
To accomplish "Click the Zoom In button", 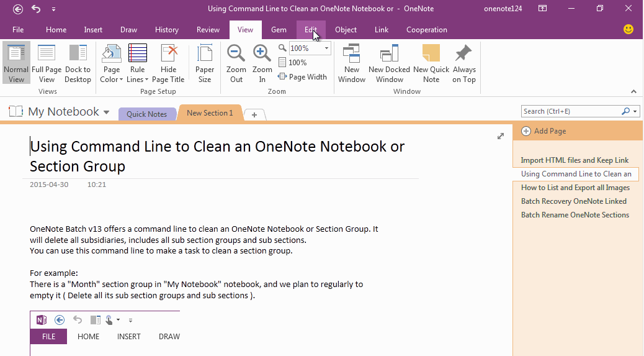I will [x=262, y=63].
